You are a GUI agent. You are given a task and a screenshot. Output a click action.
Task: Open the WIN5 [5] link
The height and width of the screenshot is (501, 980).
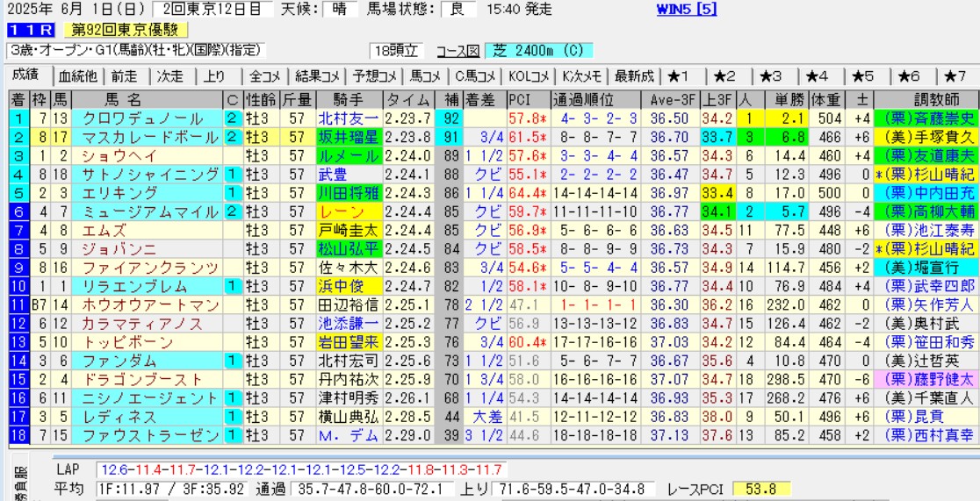[686, 10]
